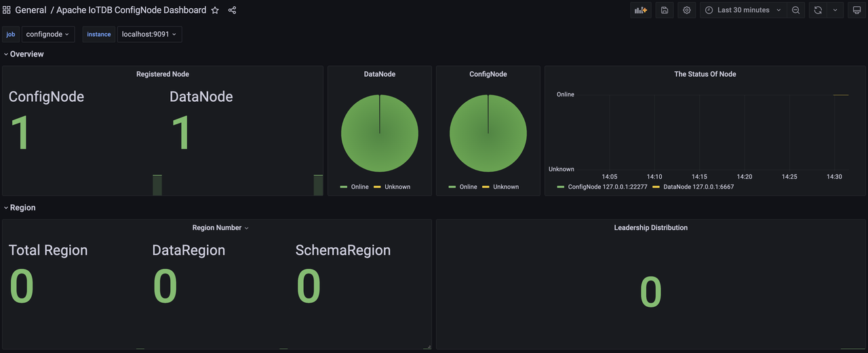Cycle view mode with the monitor icon
Image resolution: width=868 pixels, height=353 pixels.
[x=856, y=10]
